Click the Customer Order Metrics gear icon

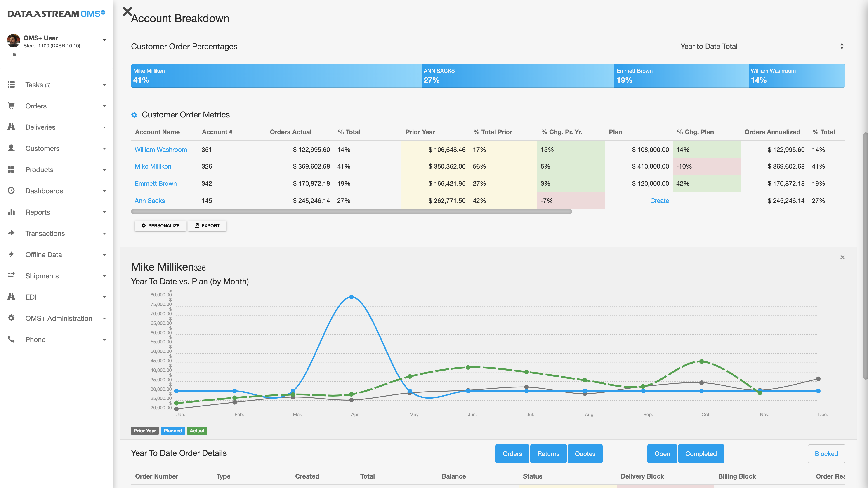point(134,115)
